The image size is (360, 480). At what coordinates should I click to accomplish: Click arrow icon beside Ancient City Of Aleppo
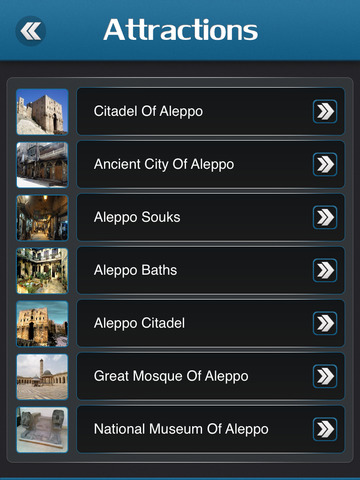325,164
